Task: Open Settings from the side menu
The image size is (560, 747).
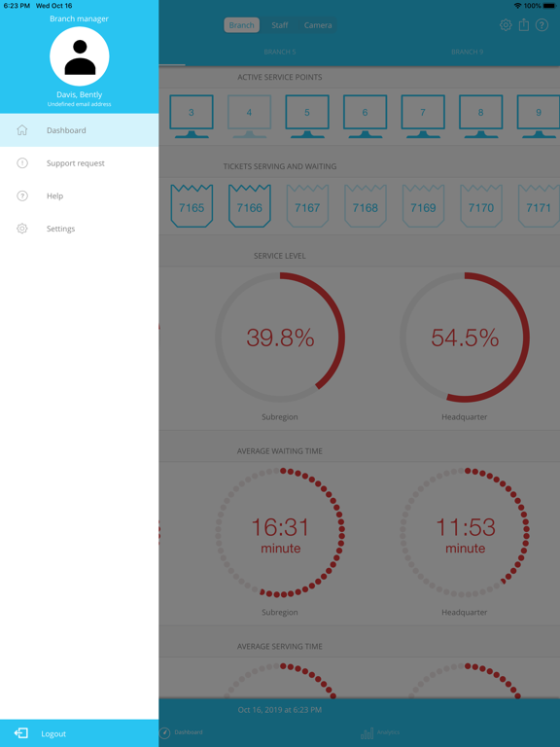Action: 79,229
